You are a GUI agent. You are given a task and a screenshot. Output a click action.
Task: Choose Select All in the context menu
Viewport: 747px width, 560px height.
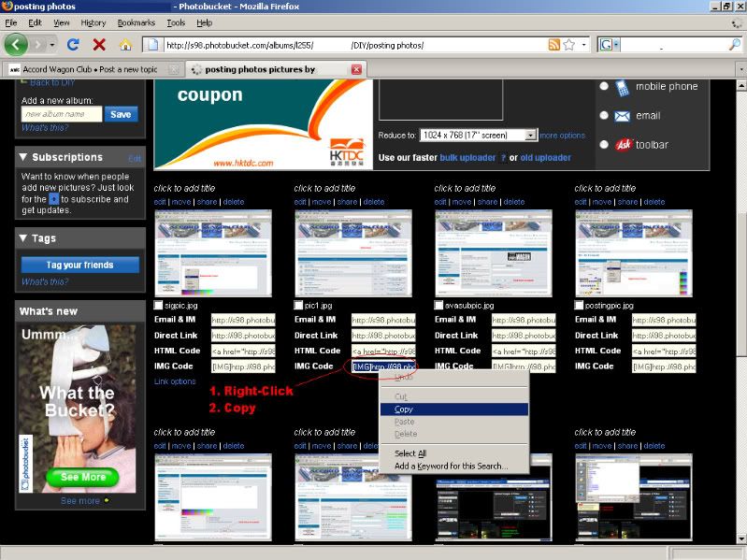coord(454,453)
